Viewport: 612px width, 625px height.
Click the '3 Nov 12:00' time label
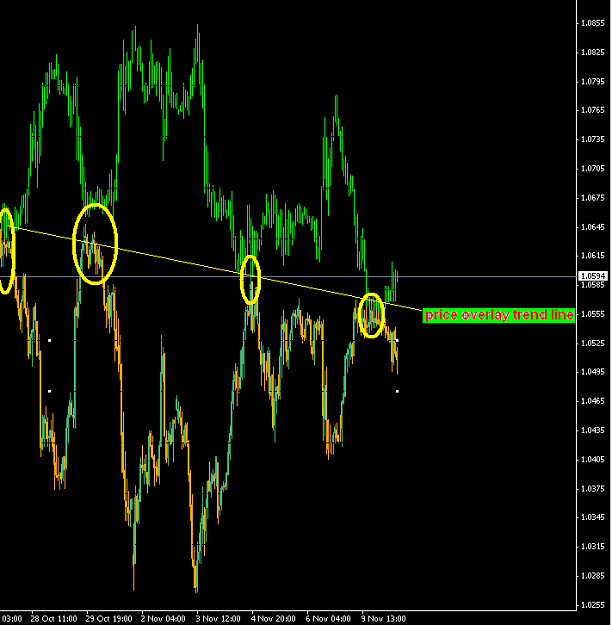[x=218, y=619]
